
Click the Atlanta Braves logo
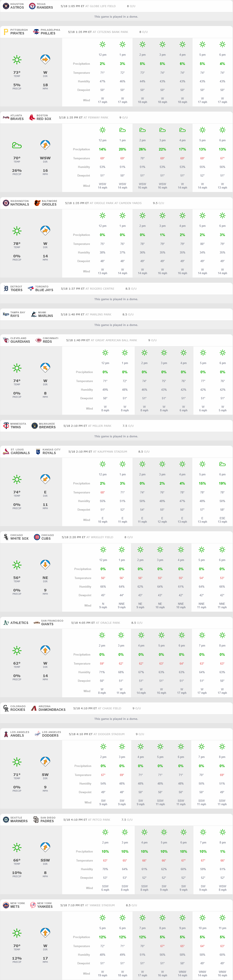pos(6,118)
